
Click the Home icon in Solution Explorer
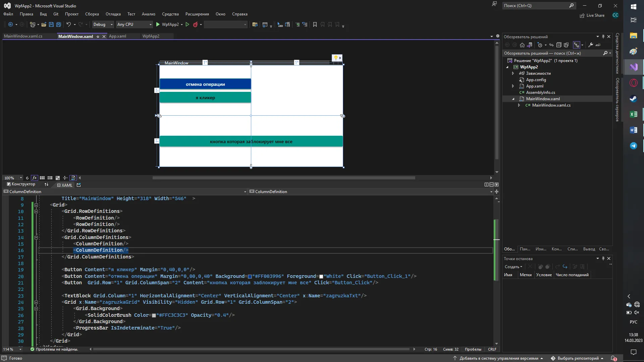coord(522,45)
